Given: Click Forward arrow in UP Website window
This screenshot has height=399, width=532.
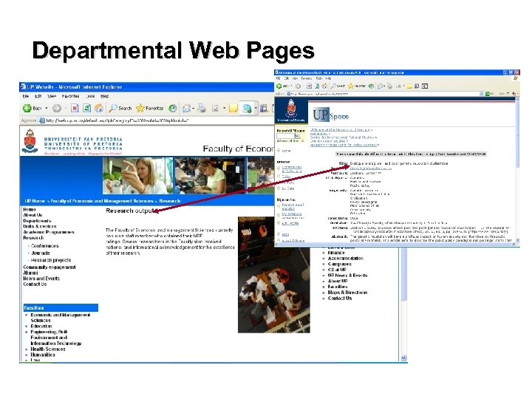Looking at the screenshot, I should pyautogui.click(x=57, y=108).
